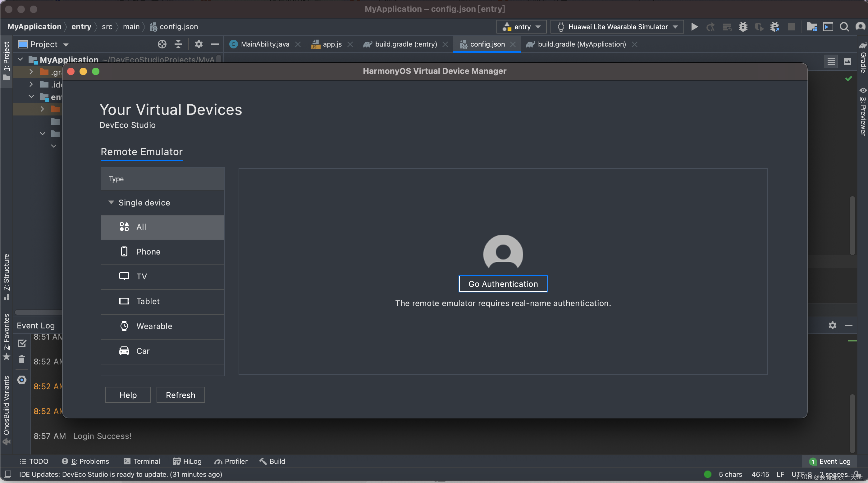Open the Terminal tool window

click(142, 461)
